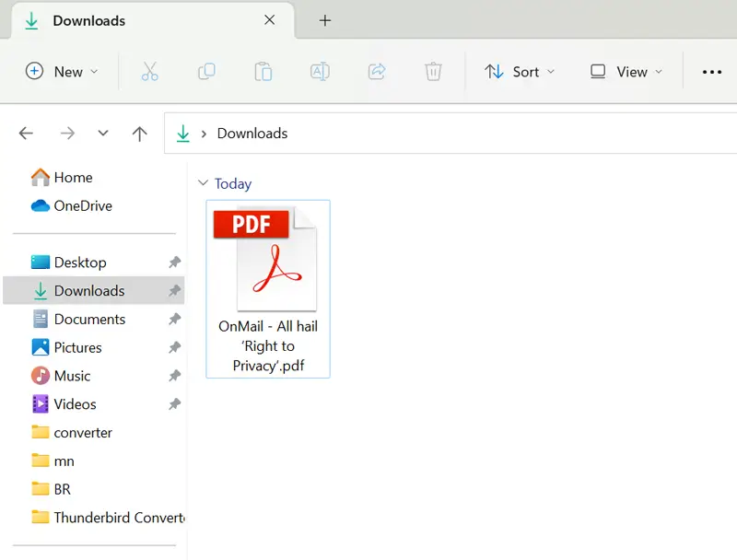The width and height of the screenshot is (737, 560).
Task: Click the Cut scissors icon
Action: [150, 72]
